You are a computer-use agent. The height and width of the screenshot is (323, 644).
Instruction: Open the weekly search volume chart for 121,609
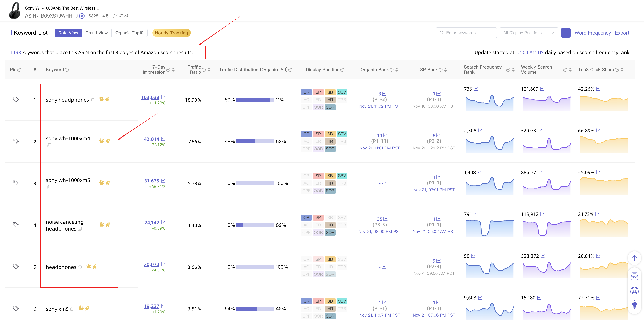(542, 89)
